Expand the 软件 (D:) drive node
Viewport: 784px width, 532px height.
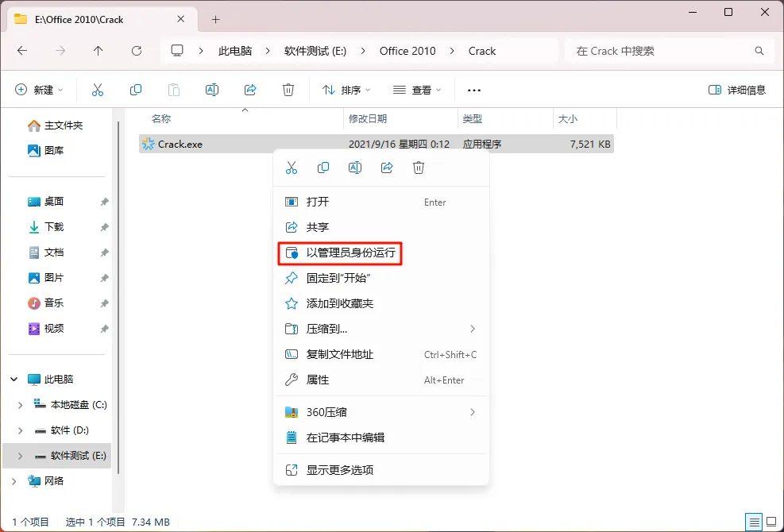20,430
